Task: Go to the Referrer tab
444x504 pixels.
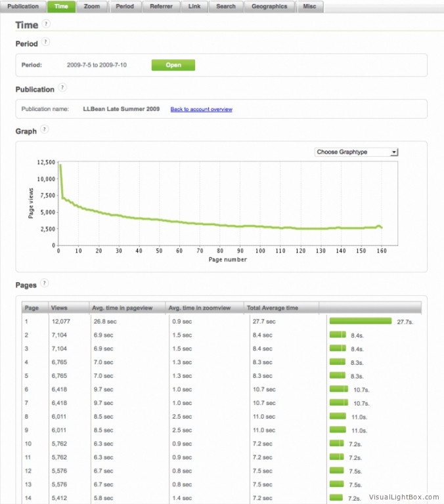Action: click(161, 7)
